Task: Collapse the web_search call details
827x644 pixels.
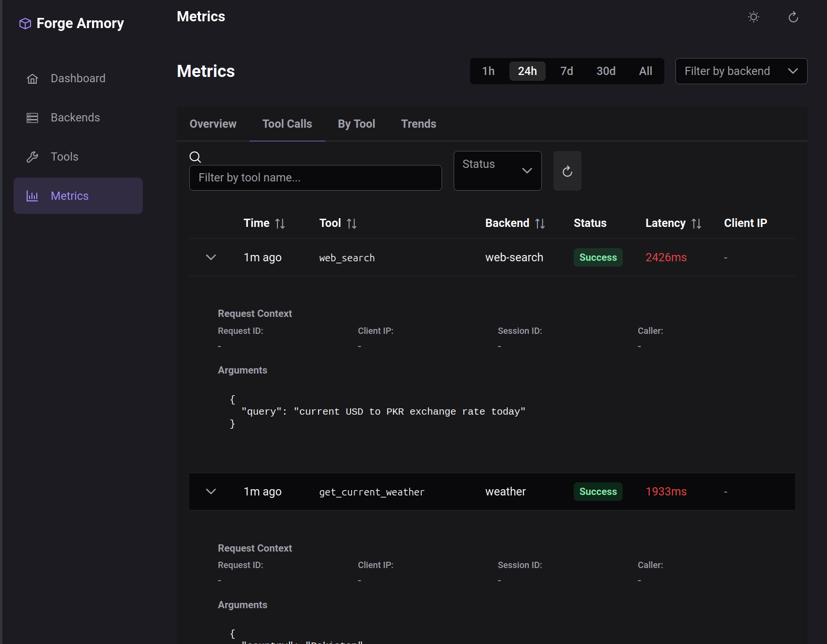Action: tap(211, 257)
